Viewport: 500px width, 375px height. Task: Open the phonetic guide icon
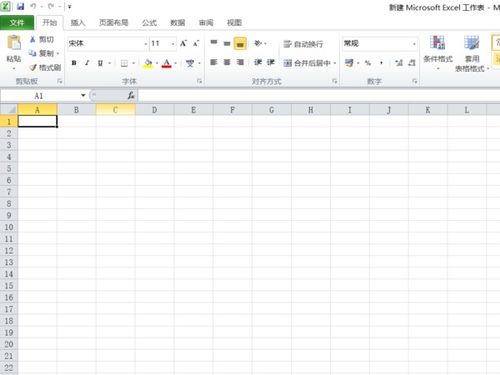(190, 63)
